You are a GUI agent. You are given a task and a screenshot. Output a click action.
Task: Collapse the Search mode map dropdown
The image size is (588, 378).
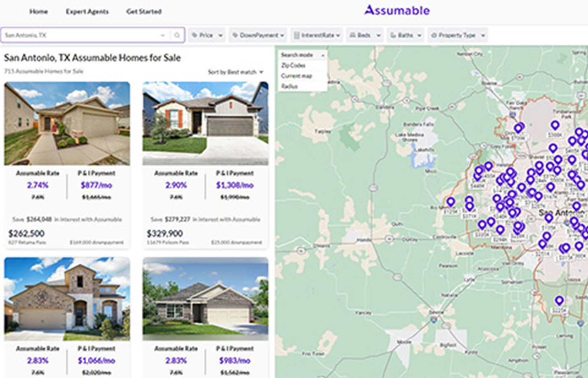302,55
